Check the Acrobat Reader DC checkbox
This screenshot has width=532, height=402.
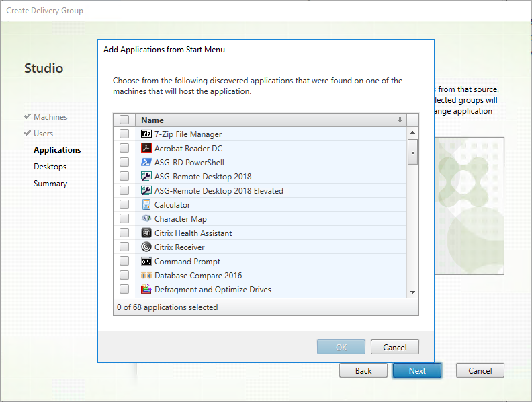coord(124,148)
